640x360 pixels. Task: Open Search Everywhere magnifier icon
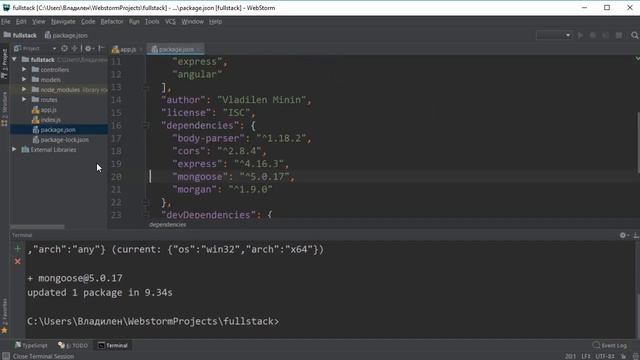[x=634, y=36]
